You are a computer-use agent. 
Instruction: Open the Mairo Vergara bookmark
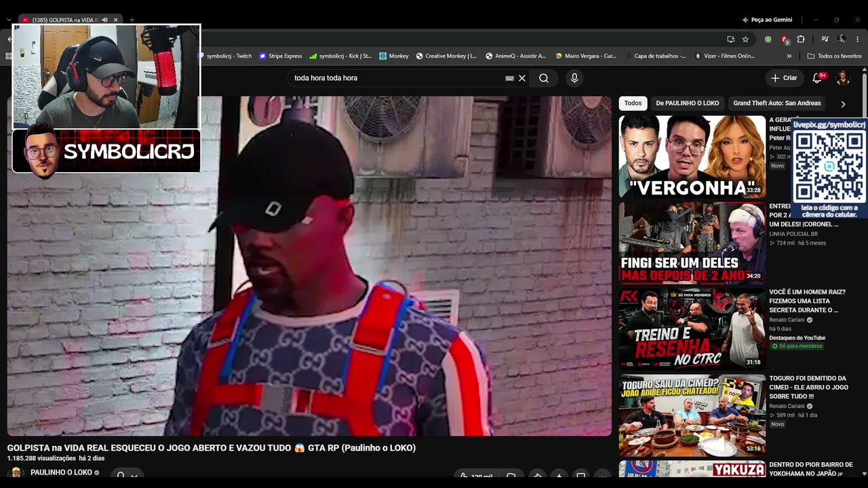586,56
